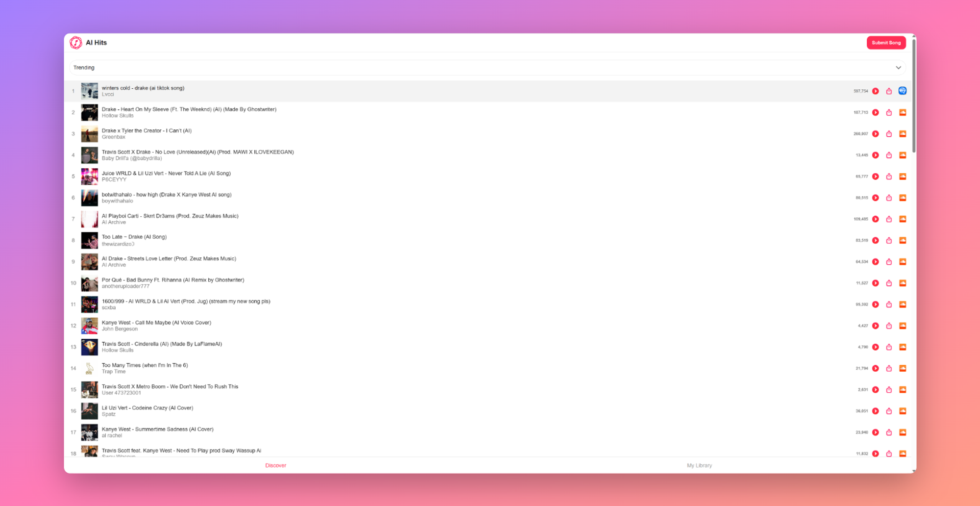Select artist 'anotheruploader777'
980x506 pixels.
[x=125, y=286]
